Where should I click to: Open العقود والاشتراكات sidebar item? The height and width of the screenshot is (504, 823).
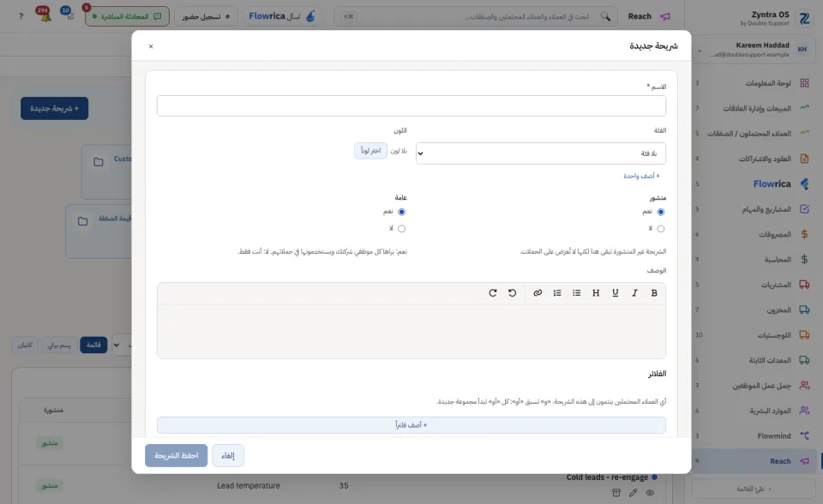point(754,159)
